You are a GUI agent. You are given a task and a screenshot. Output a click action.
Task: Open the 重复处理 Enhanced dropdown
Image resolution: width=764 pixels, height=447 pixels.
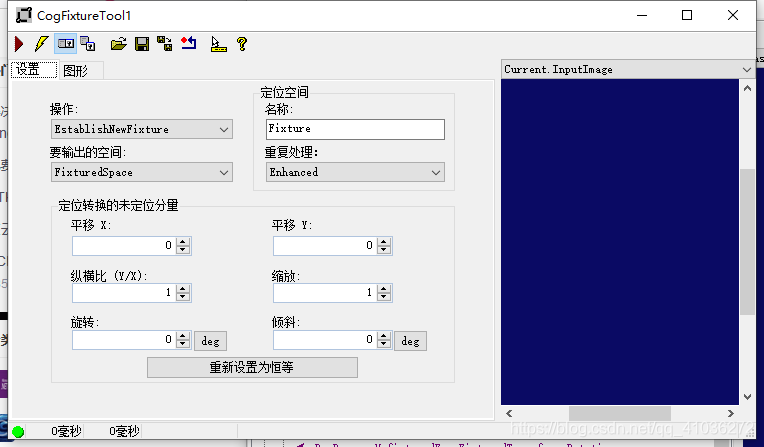(x=355, y=172)
